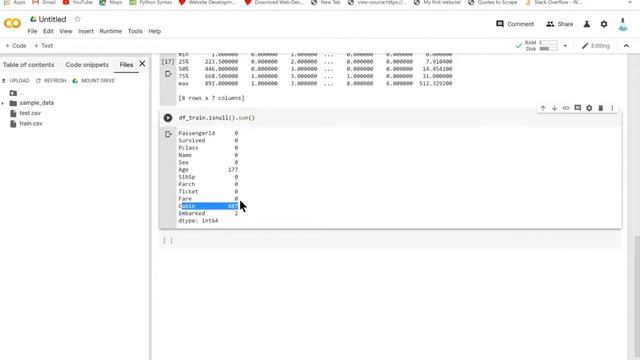Select the sample_data folder

coord(32,103)
